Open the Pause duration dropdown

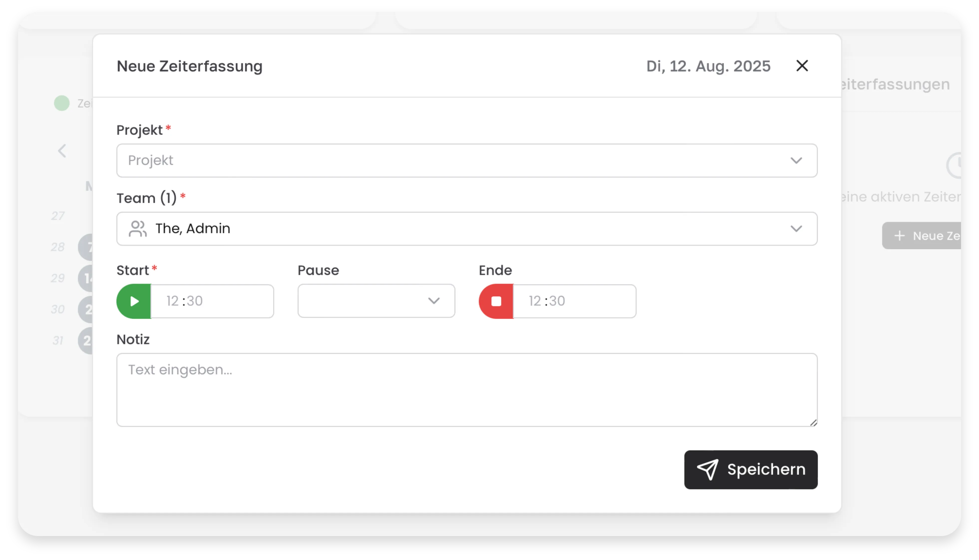[x=376, y=301]
